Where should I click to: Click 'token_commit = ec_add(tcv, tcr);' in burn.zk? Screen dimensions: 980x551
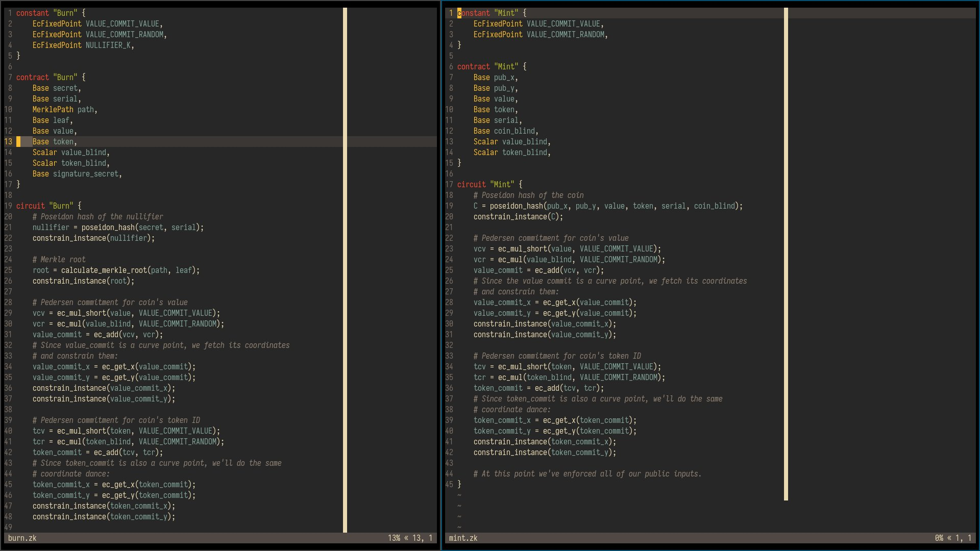pyautogui.click(x=98, y=453)
